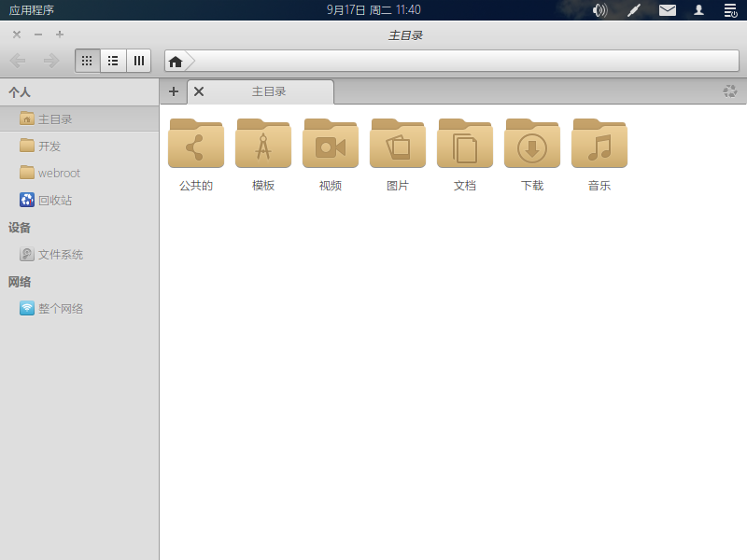Select the 主目录 tab

click(x=269, y=91)
